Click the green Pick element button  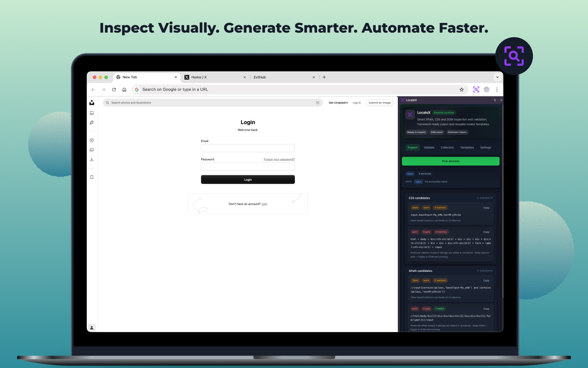(x=451, y=161)
